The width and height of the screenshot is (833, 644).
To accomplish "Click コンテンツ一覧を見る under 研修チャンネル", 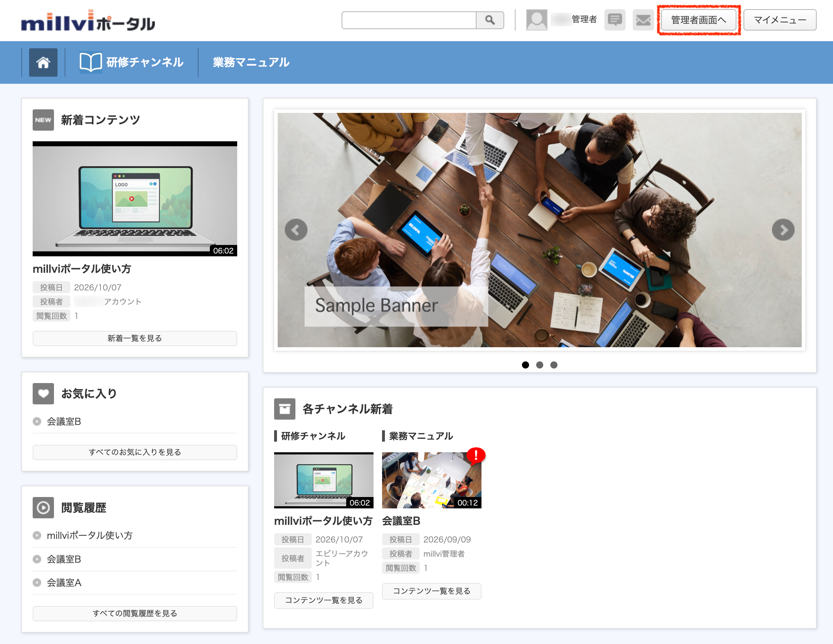I will pyautogui.click(x=323, y=600).
